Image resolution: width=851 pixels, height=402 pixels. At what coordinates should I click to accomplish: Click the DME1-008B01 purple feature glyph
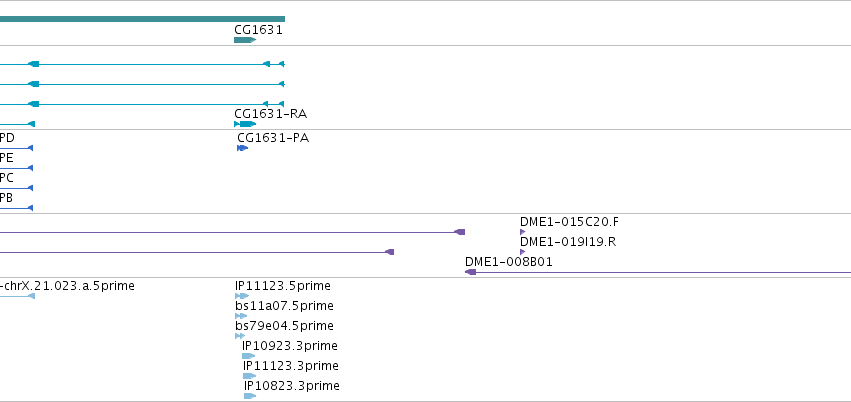point(658,272)
